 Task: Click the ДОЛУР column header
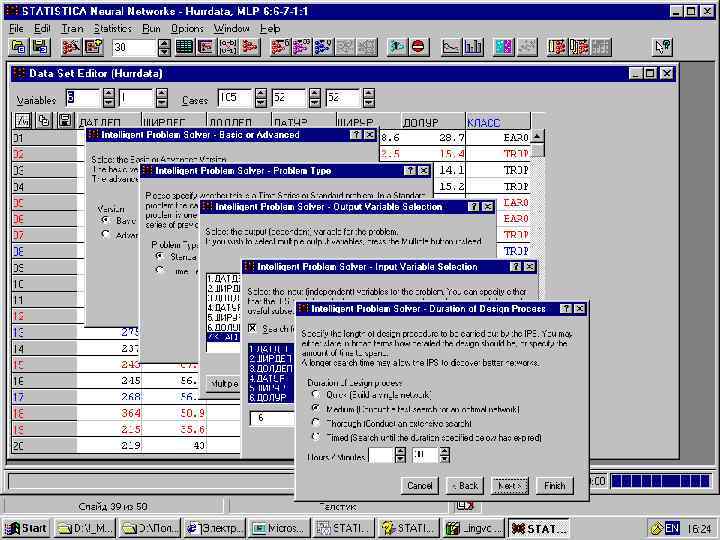click(x=433, y=122)
